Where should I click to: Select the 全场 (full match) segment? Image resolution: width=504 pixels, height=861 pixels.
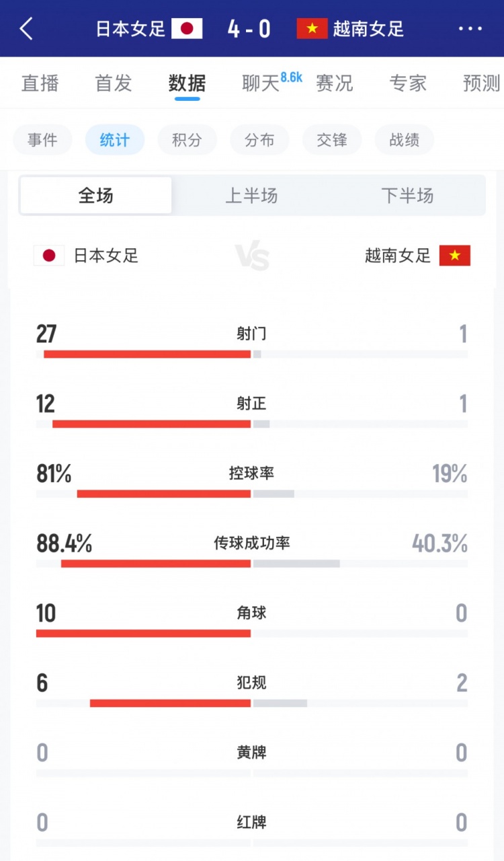(x=95, y=195)
